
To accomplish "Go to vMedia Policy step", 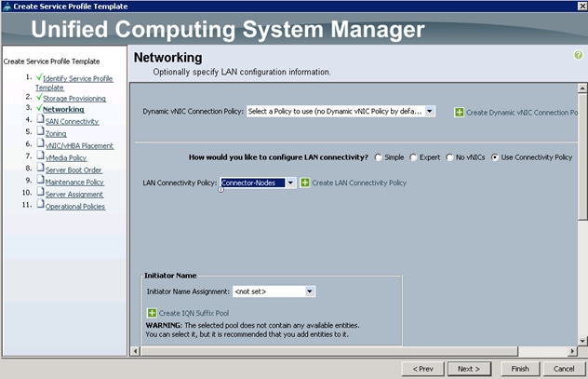I will [x=66, y=158].
